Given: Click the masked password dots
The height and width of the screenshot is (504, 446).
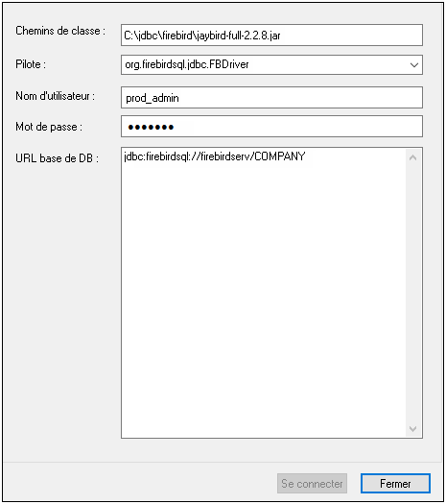Looking at the screenshot, I should pos(151,128).
